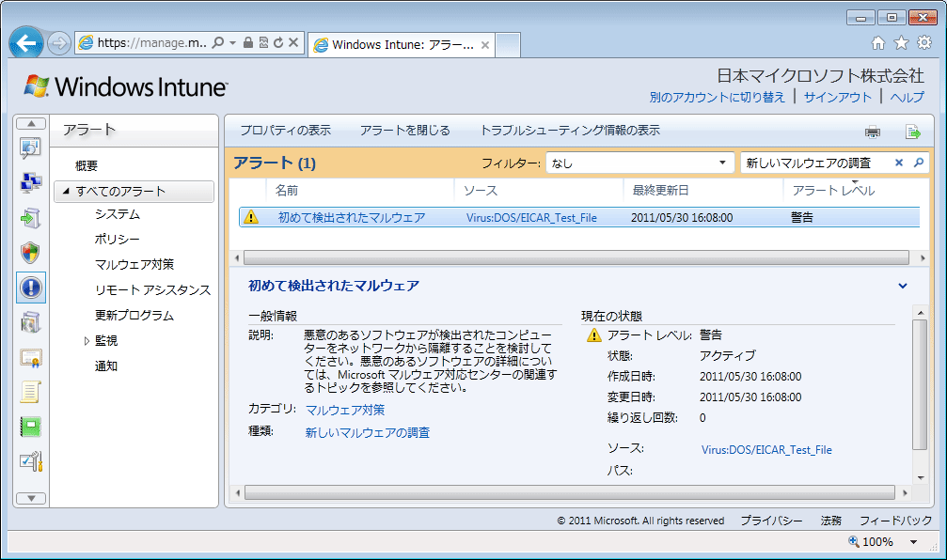Open the address bar search dropdown arrow
Screen dimensions: 947x560
(232, 43)
